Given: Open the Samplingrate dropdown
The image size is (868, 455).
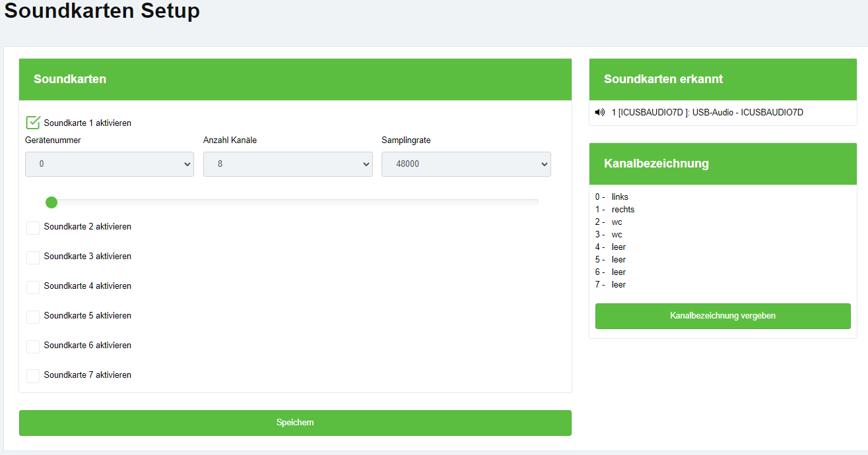Looking at the screenshot, I should click(x=466, y=164).
